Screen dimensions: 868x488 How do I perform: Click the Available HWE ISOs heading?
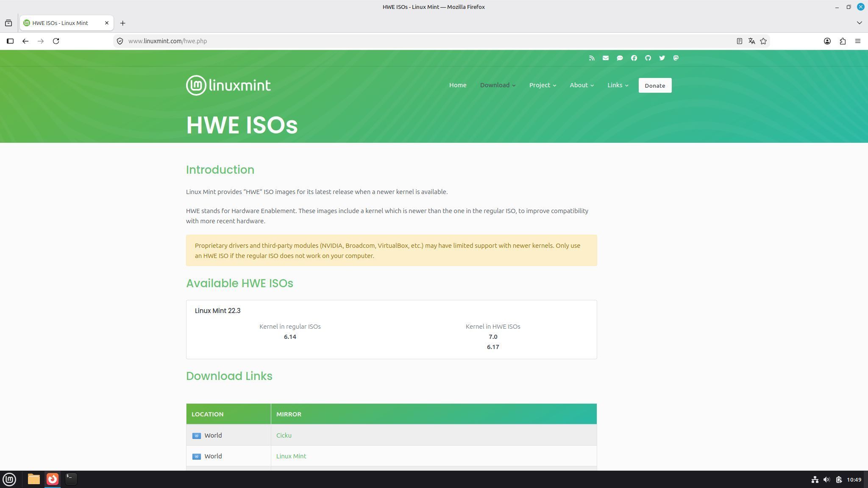click(239, 283)
